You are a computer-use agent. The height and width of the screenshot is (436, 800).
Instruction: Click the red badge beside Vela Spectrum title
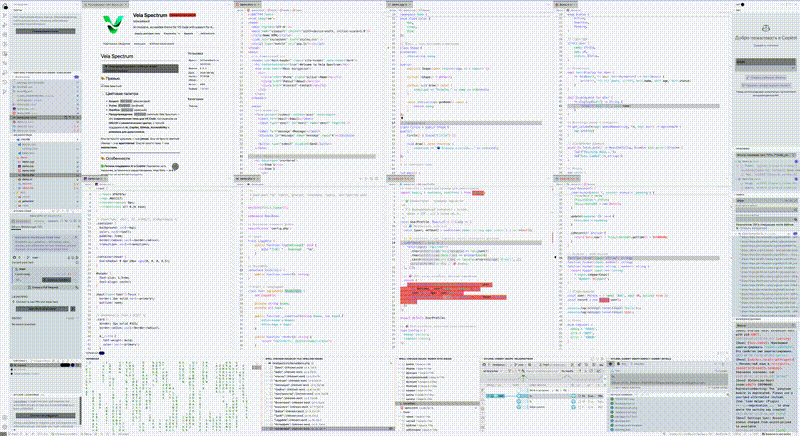pyautogui.click(x=183, y=15)
